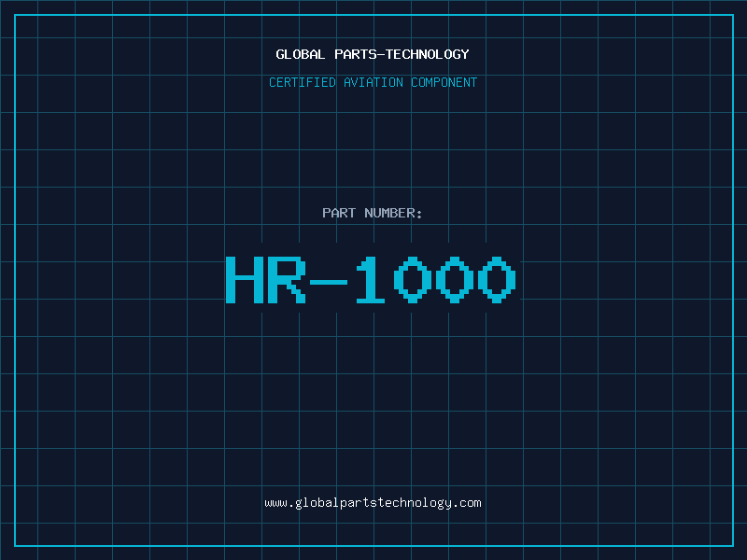The image size is (747, 560).
Task: Click the word PART in the label
Action: 339,213
